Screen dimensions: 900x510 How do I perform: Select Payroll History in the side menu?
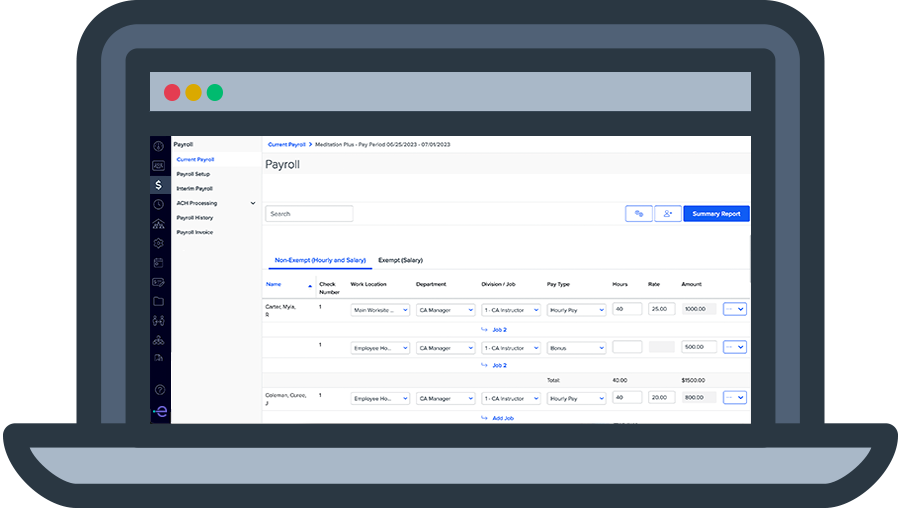(194, 218)
